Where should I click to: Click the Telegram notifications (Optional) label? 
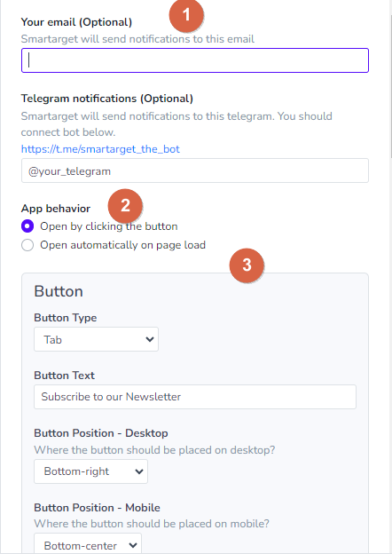tap(107, 99)
